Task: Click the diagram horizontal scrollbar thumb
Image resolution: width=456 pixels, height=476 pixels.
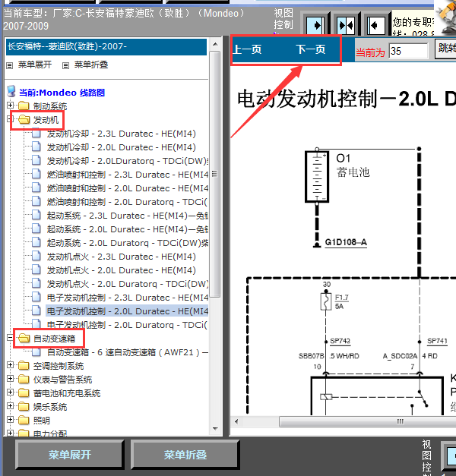Action: tap(368, 421)
